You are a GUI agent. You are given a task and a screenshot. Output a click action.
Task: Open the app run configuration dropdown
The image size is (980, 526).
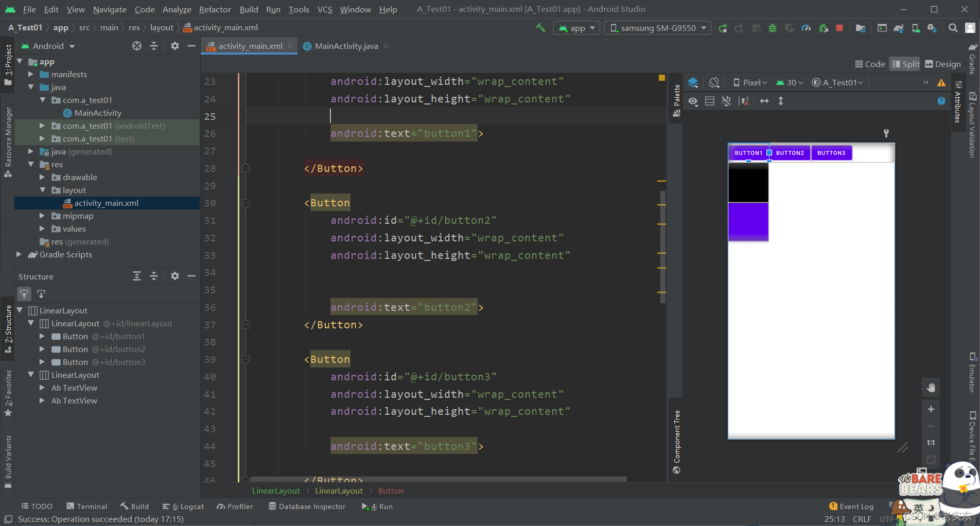(x=576, y=28)
